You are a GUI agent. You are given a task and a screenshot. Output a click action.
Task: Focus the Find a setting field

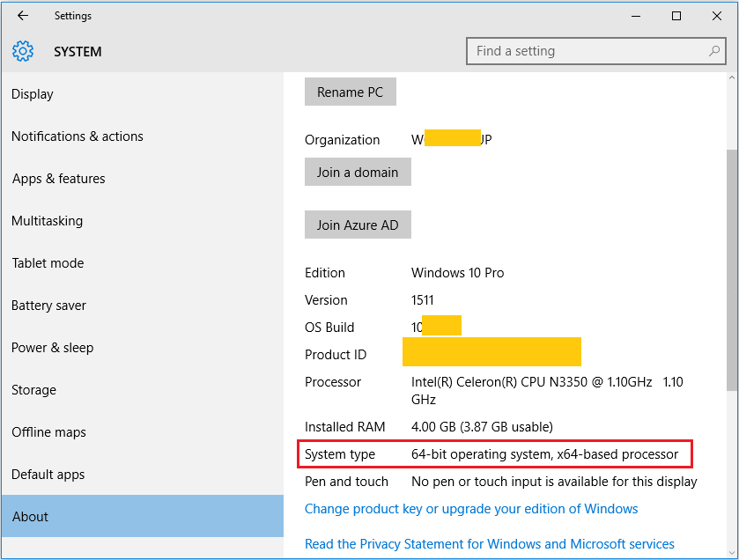pyautogui.click(x=595, y=51)
